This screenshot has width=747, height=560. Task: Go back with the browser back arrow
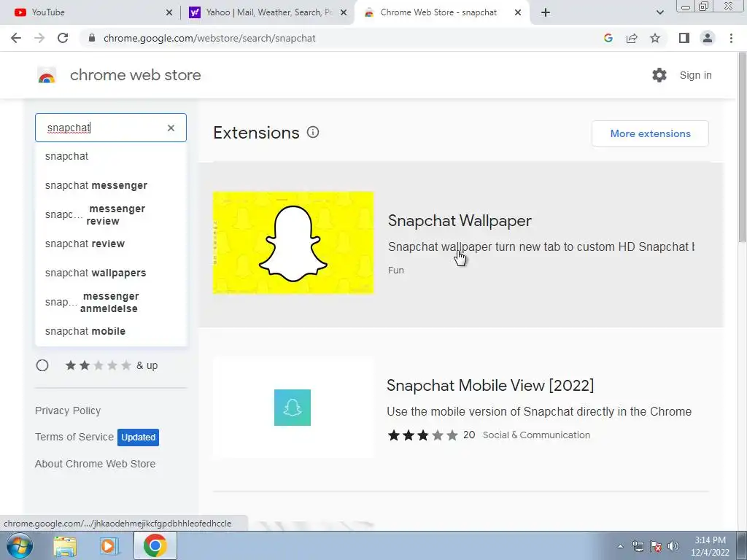[x=16, y=38]
